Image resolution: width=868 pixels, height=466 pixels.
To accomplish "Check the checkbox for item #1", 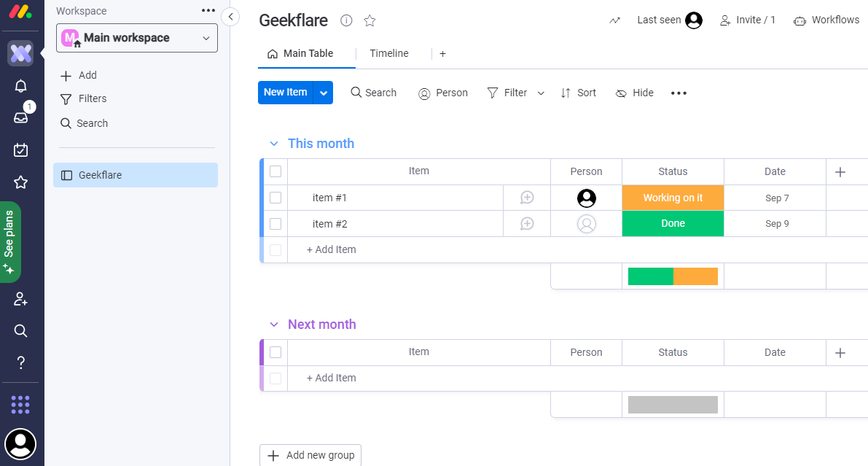I will (275, 198).
